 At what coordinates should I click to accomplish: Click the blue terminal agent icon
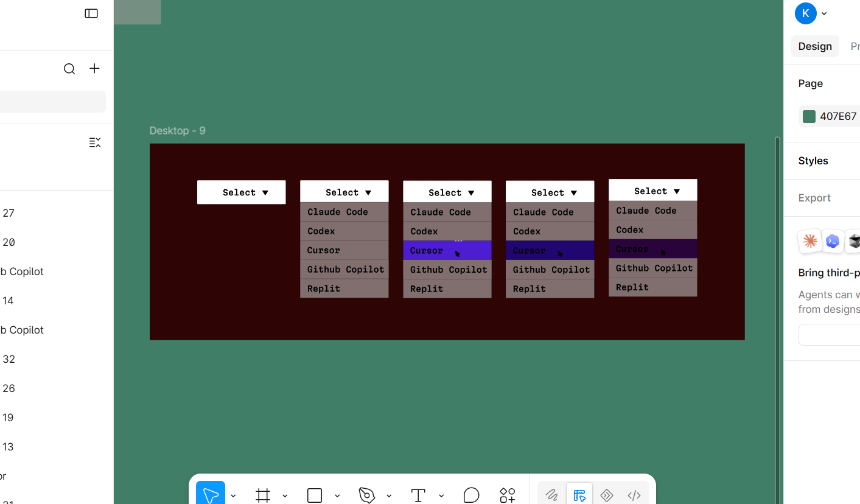[833, 242]
